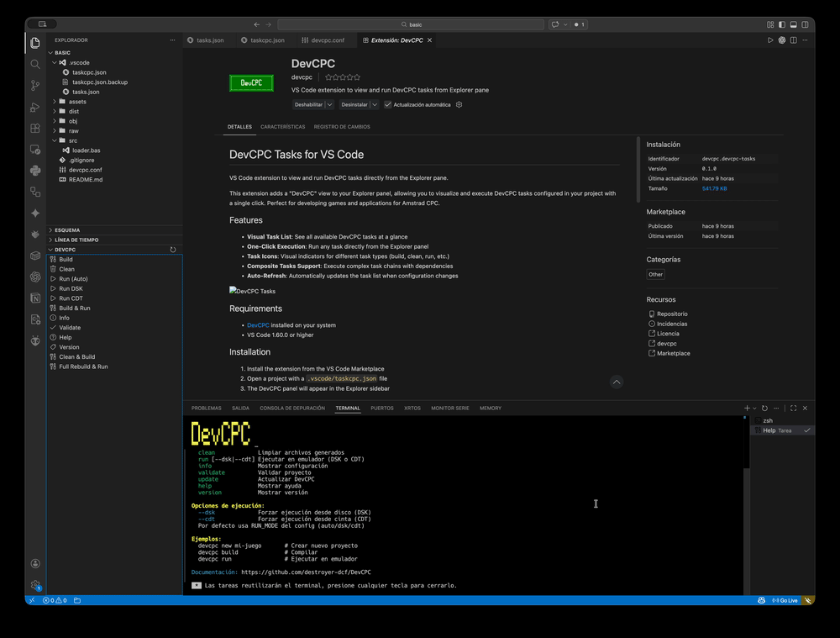This screenshot has width=840, height=638.
Task: Open the Python activity bar icon
Action: click(x=35, y=171)
